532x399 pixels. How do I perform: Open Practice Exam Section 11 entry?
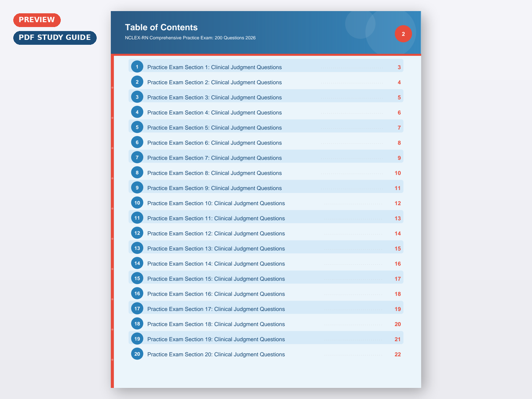[x=216, y=218]
